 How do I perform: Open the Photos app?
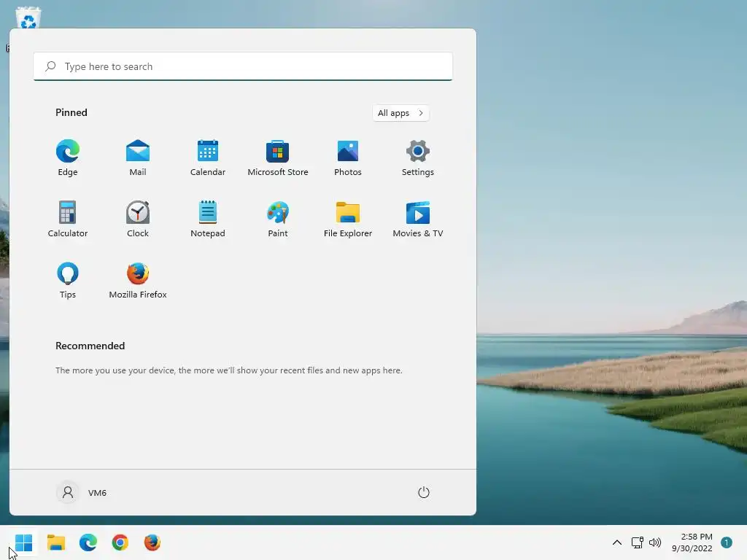click(348, 158)
